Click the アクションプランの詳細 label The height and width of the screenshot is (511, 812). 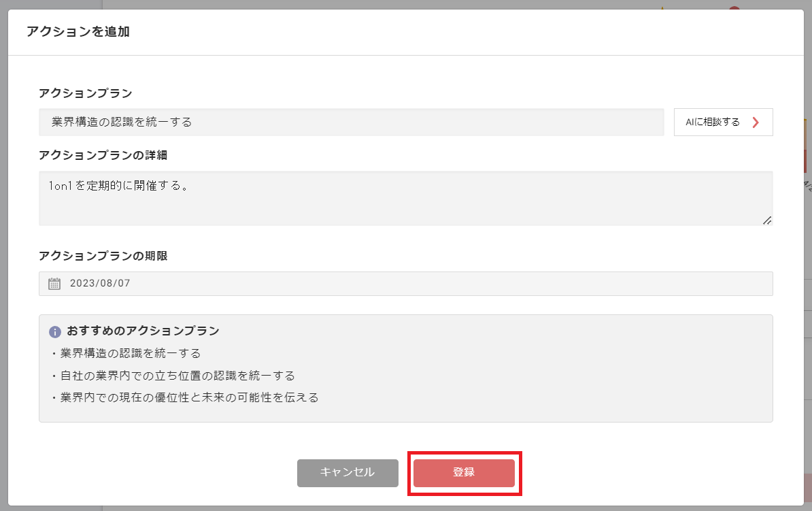[x=103, y=155]
